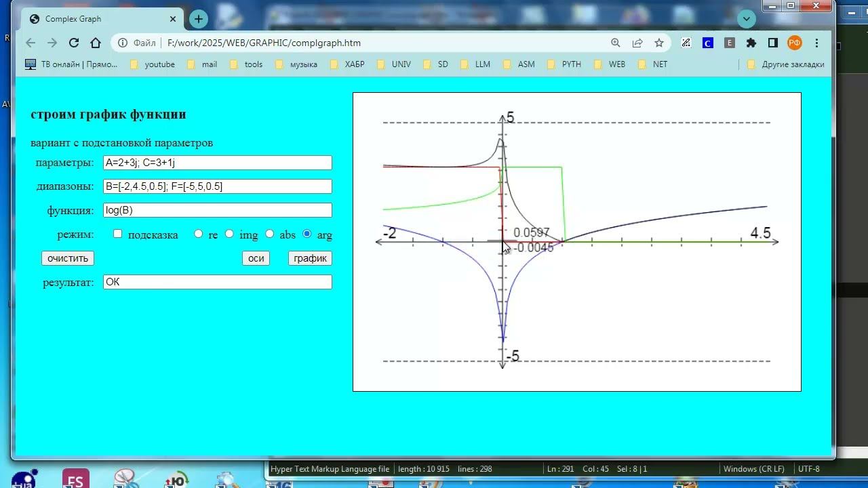Select the re mode radio button
This screenshot has width=868, height=488.
click(x=198, y=234)
